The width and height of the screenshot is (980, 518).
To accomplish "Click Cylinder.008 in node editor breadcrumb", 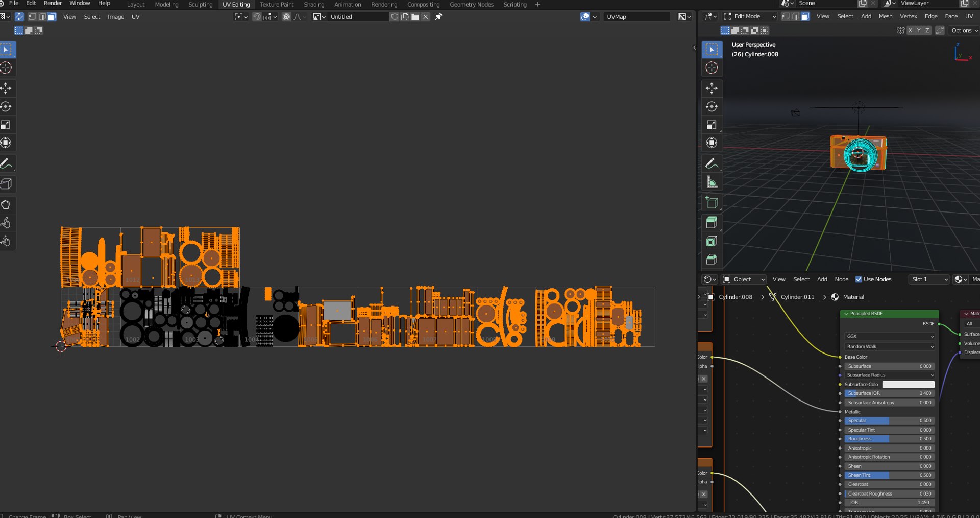I will pos(736,297).
